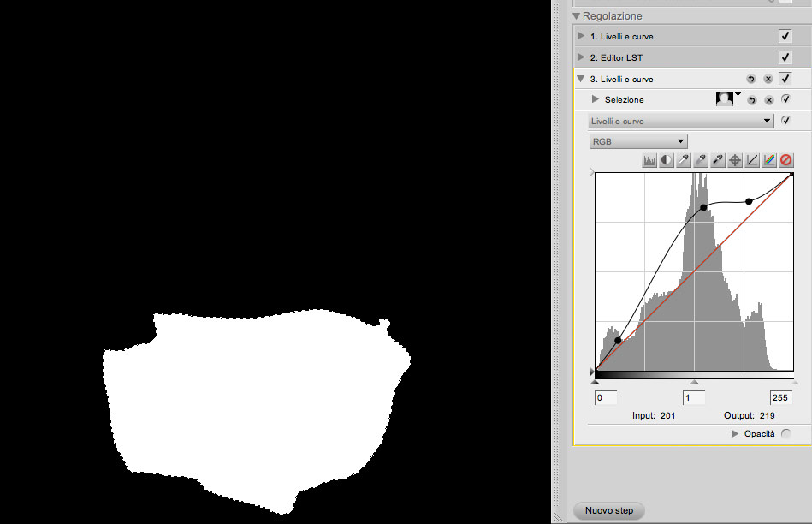812x524 pixels.
Task: Select the 1. Livelli e curve step label
Action: pyautogui.click(x=621, y=36)
